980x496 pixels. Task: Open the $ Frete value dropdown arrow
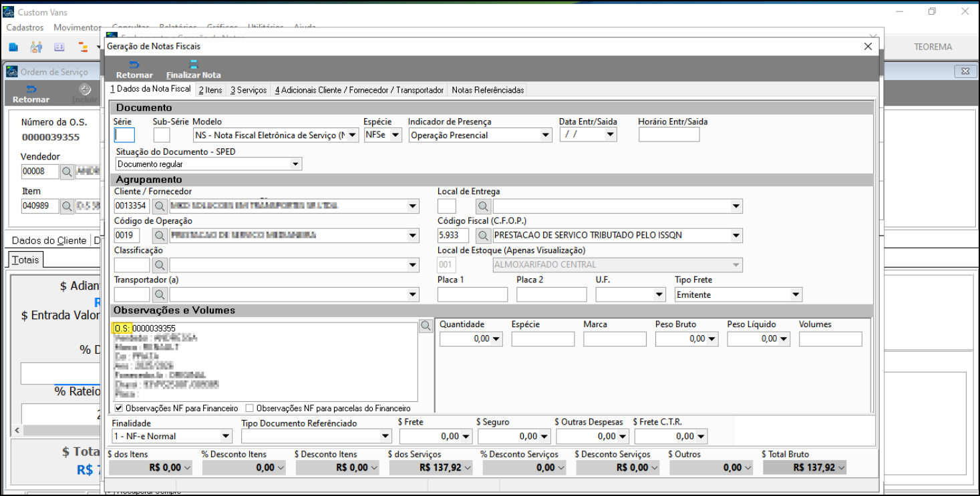(x=466, y=436)
